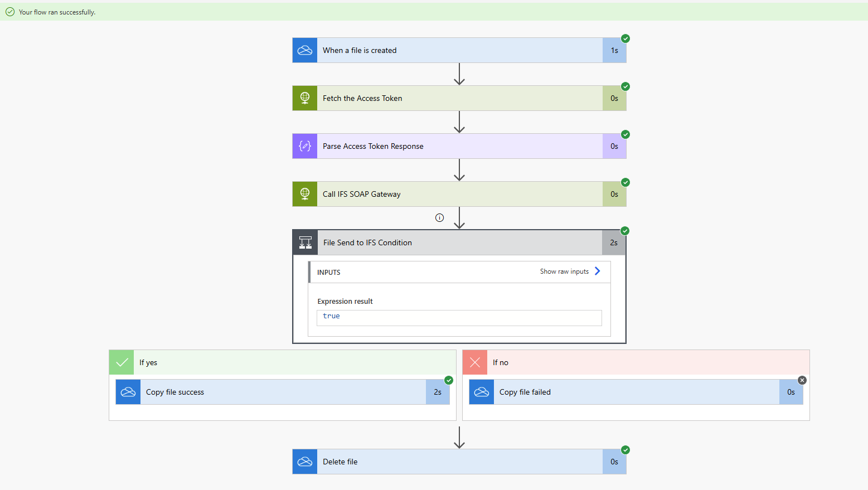Click the chevron arrow next to Show raw inputs
Viewport: 868px width, 490px height.
click(598, 271)
